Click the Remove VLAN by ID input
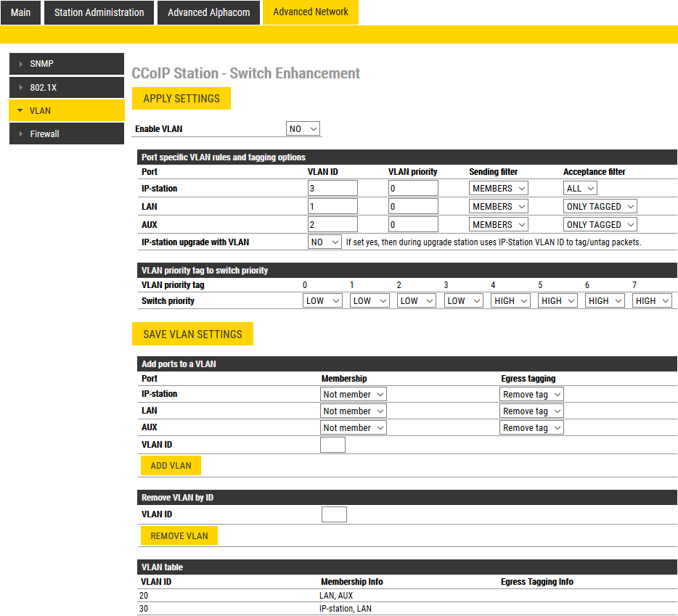This screenshot has width=678, height=616. click(333, 514)
